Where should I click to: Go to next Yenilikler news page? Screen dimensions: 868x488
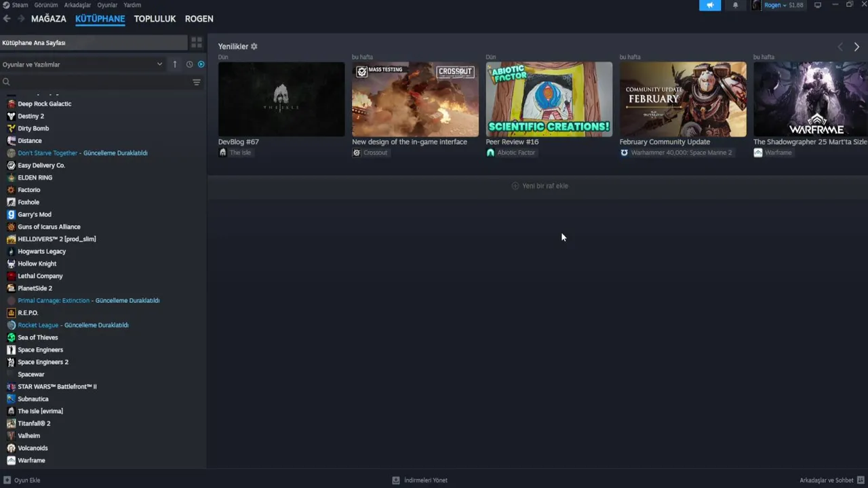tap(856, 47)
